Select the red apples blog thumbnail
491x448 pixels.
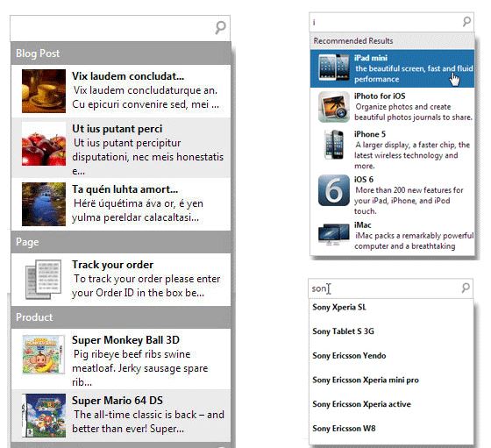(44, 144)
